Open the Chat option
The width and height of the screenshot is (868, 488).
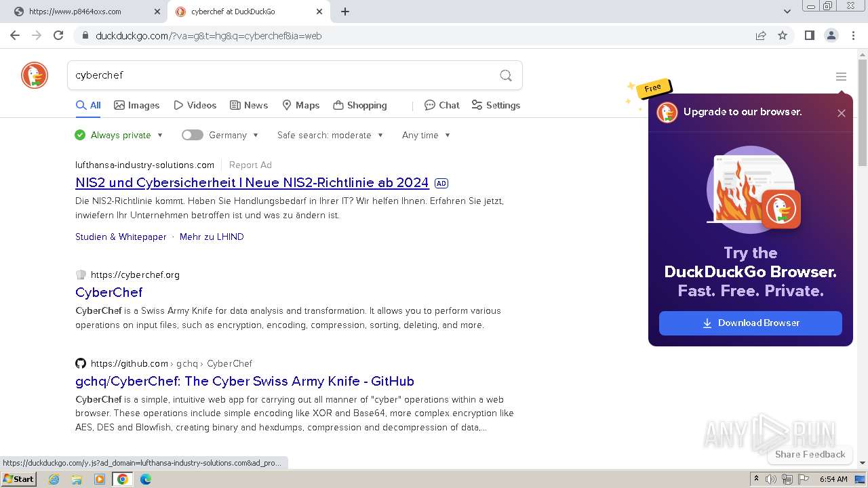click(x=442, y=105)
